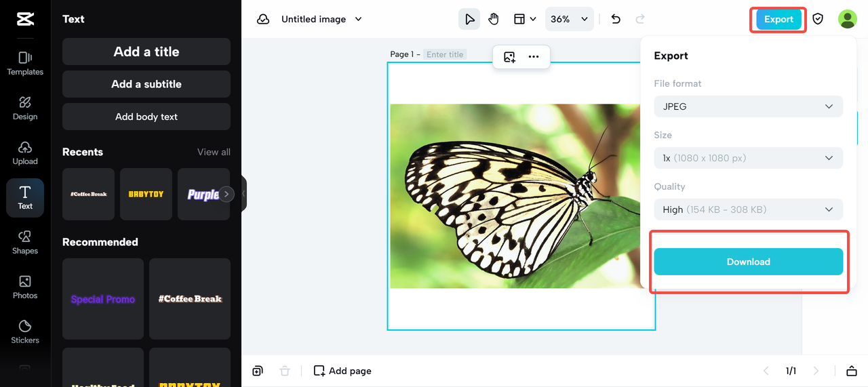Choose the Purple recent text style
The width and height of the screenshot is (868, 387).
click(203, 195)
